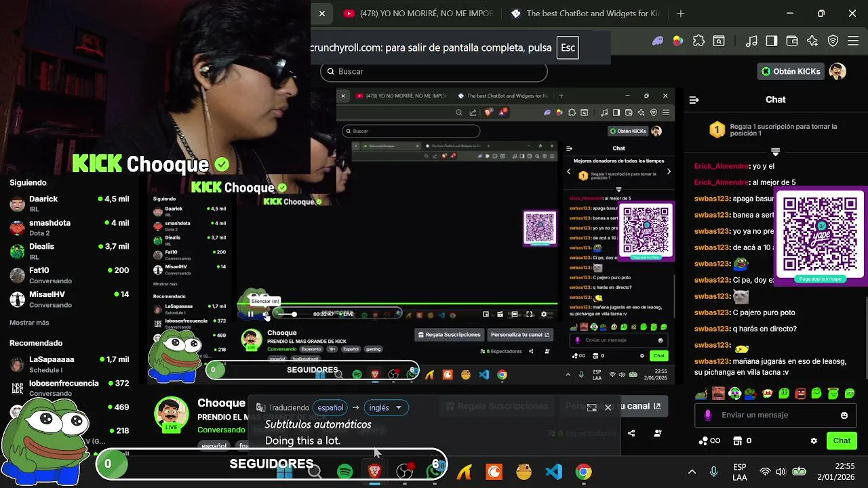This screenshot has width=868, height=488.
Task: Open Spotify from the taskbar
Action: (x=344, y=472)
